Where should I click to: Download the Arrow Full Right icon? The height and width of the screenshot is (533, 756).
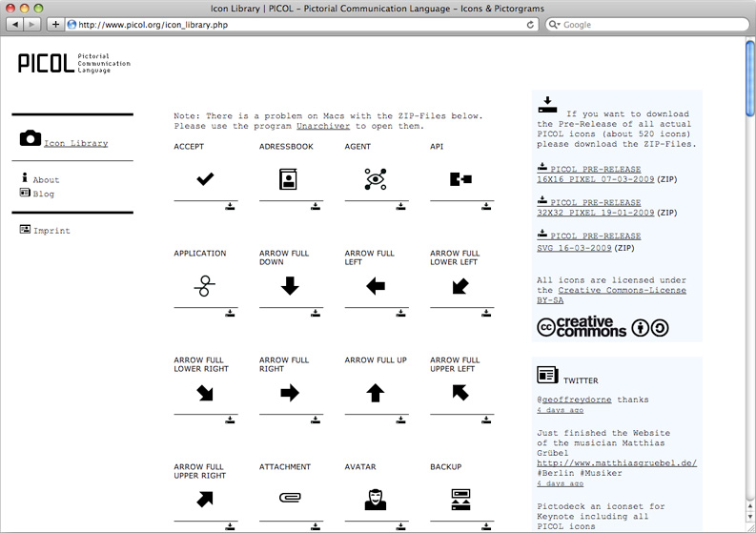(316, 420)
